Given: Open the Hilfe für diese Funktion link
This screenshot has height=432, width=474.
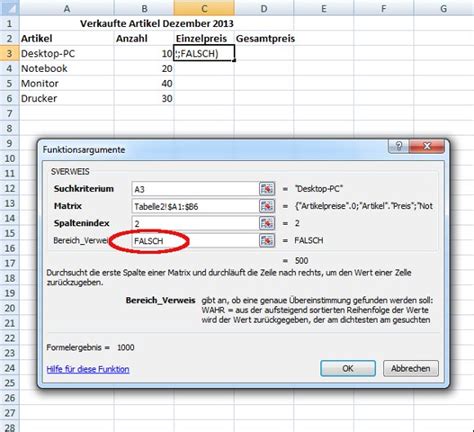Looking at the screenshot, I should pyautogui.click(x=88, y=369).
